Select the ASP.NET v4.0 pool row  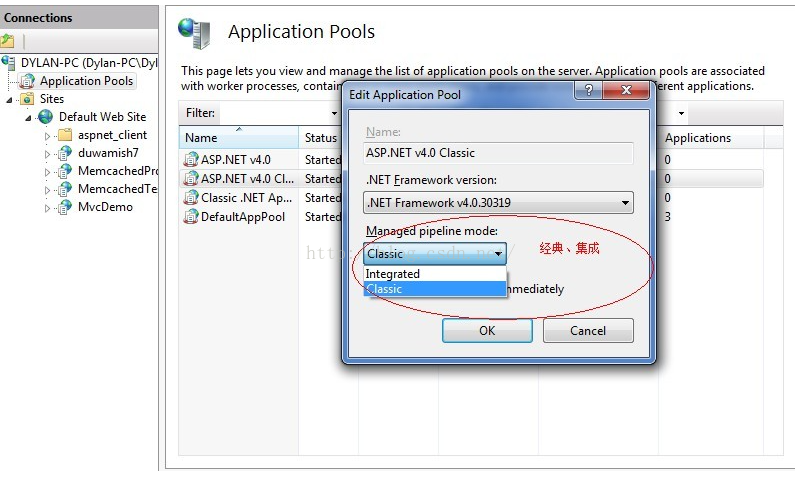(235, 160)
